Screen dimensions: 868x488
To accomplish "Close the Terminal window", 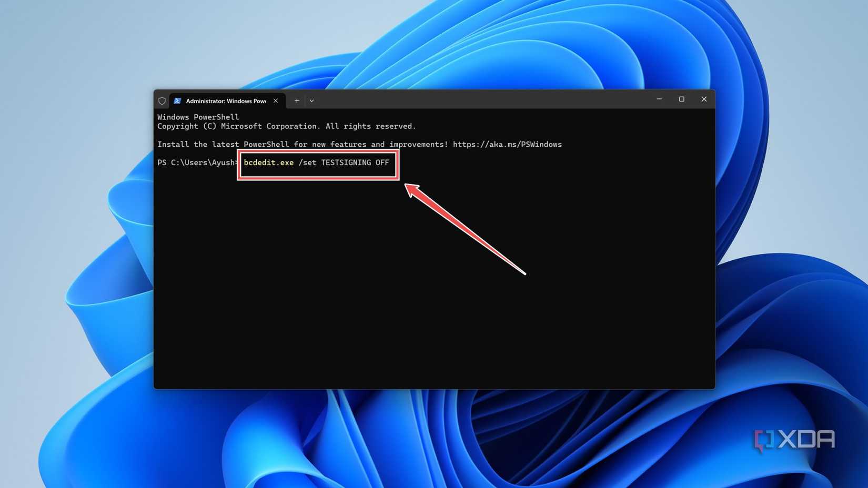I will (x=704, y=99).
